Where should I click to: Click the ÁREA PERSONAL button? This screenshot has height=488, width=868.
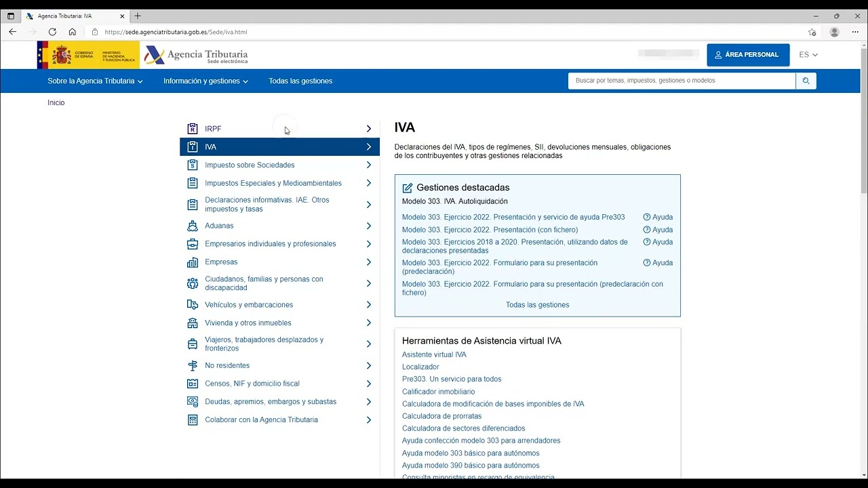click(748, 55)
